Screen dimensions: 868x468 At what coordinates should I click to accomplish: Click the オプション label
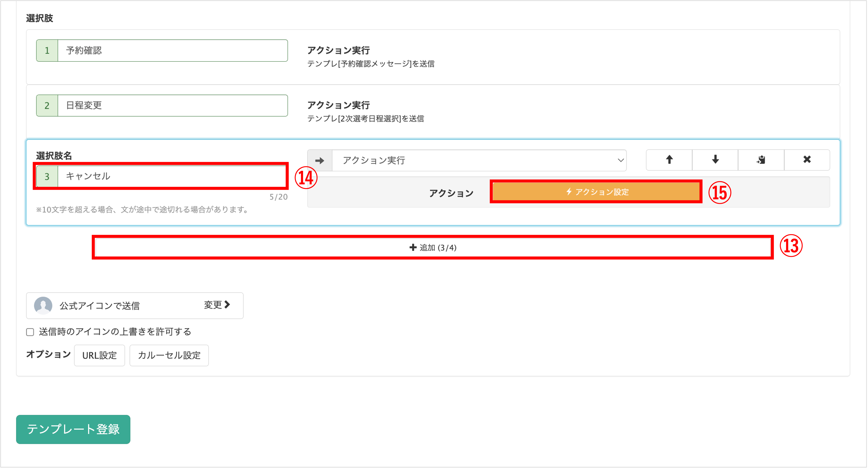click(x=48, y=354)
